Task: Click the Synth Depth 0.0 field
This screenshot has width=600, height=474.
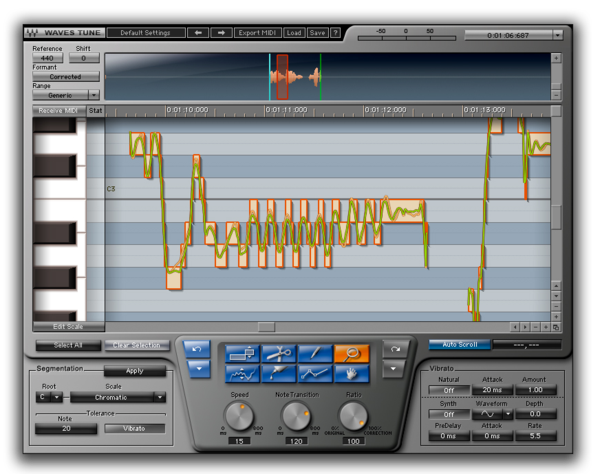Action: [536, 414]
